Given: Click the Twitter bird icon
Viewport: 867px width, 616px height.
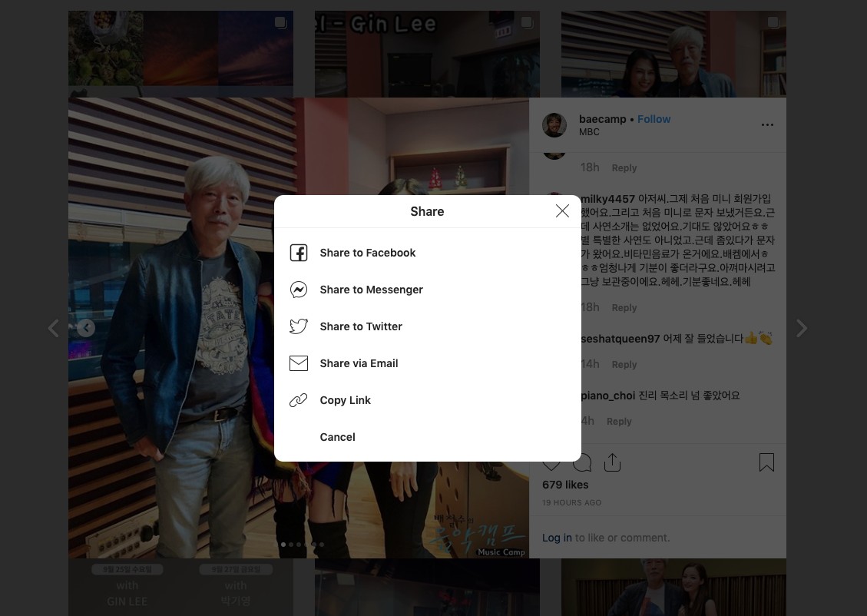Looking at the screenshot, I should point(299,326).
